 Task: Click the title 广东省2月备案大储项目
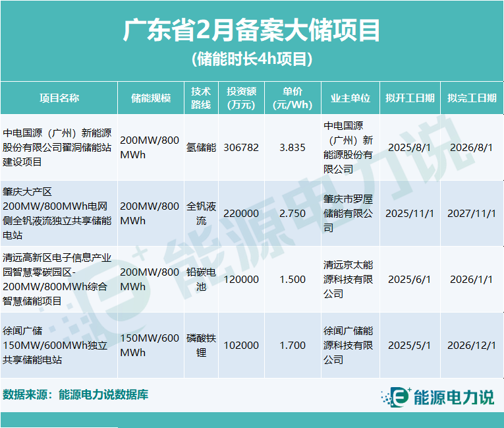(x=252, y=30)
